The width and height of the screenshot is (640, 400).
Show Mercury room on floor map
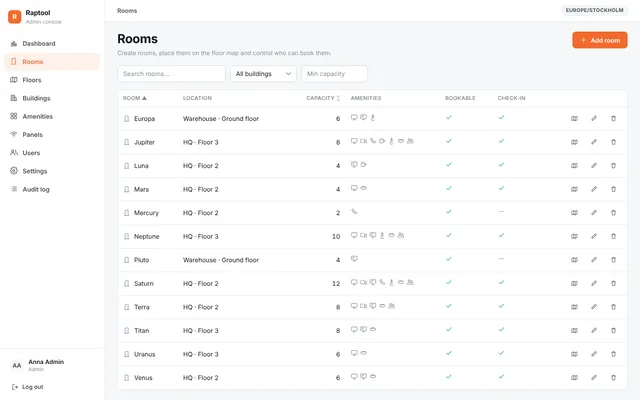[574, 213]
